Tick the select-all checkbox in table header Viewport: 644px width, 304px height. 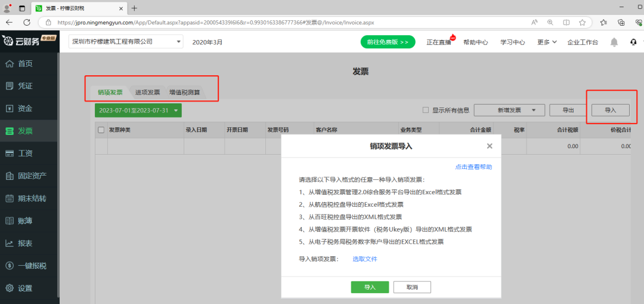[101, 130]
